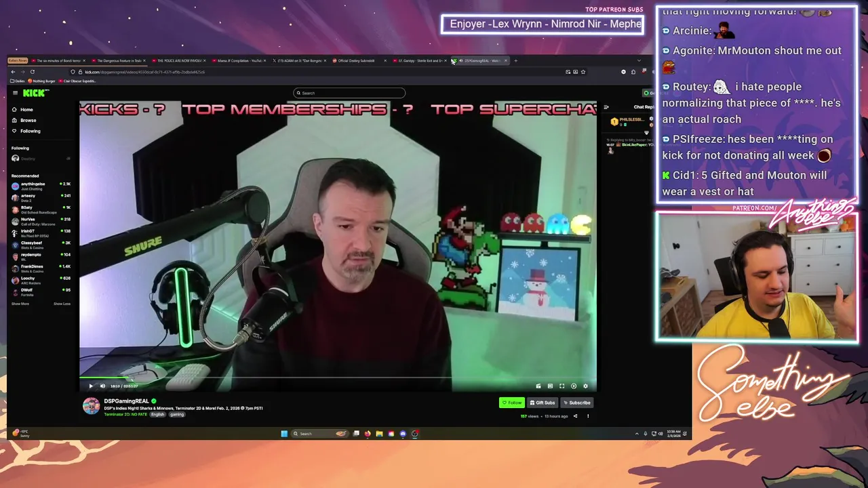Click the video progress bar
Image resolution: width=868 pixels, height=488 pixels.
click(338, 378)
